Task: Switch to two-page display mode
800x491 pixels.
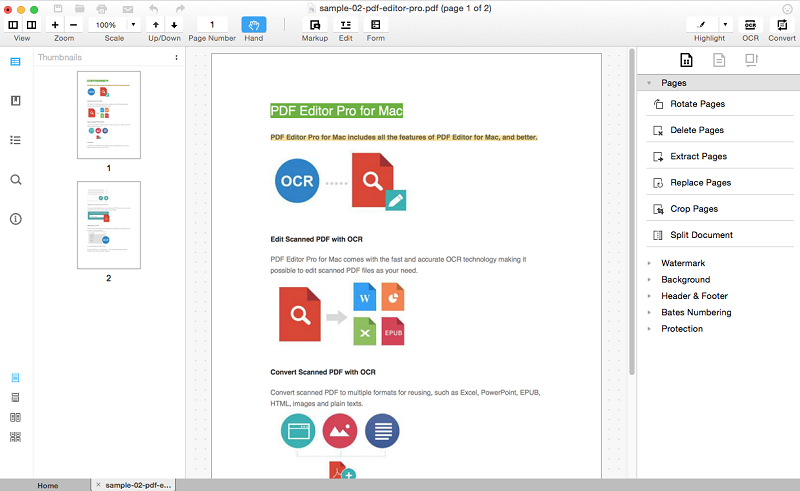Action: click(15, 417)
